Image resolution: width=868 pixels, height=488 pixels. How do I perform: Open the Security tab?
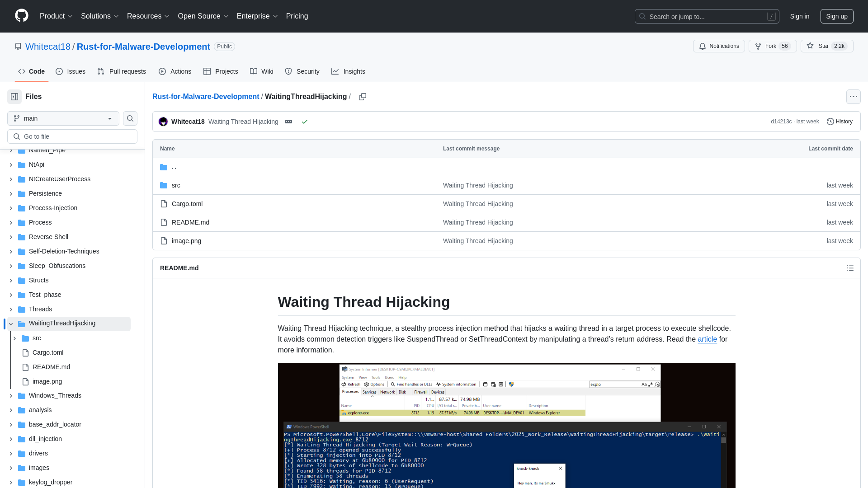302,71
